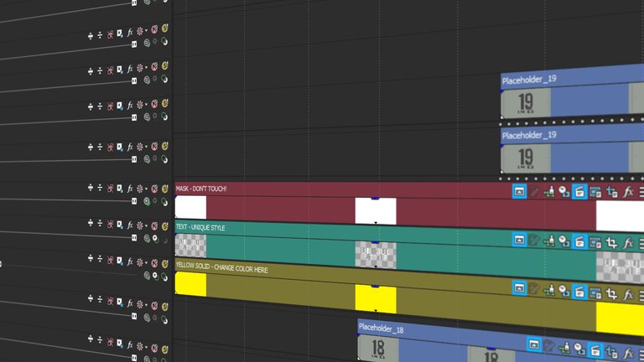Viewport: 644px width, 362px height.
Task: Open automation settings dropdown arrow on the YELLOW SOLID track
Action: (146, 262)
